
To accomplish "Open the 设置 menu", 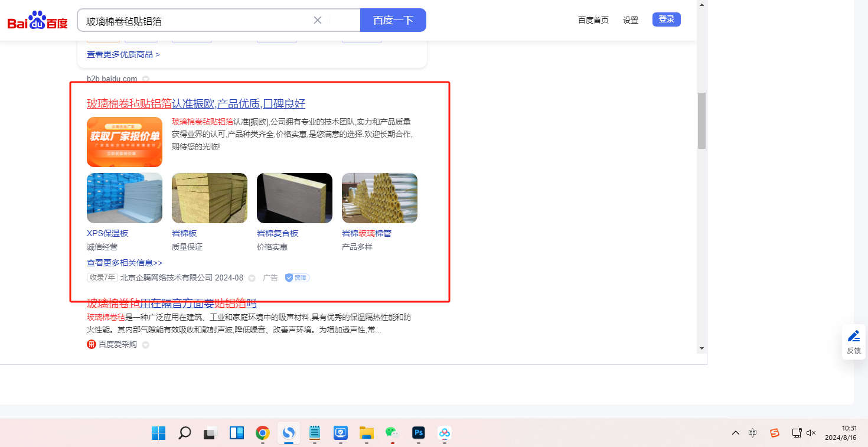I will [631, 20].
